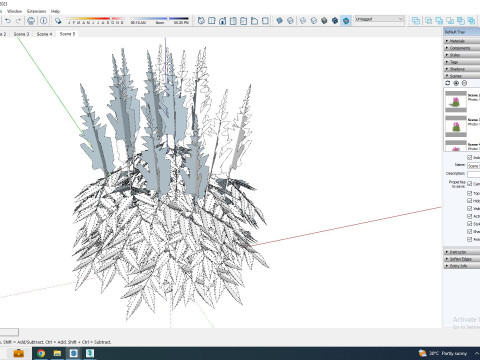Toggle the Active section planes checkbox

(469, 216)
